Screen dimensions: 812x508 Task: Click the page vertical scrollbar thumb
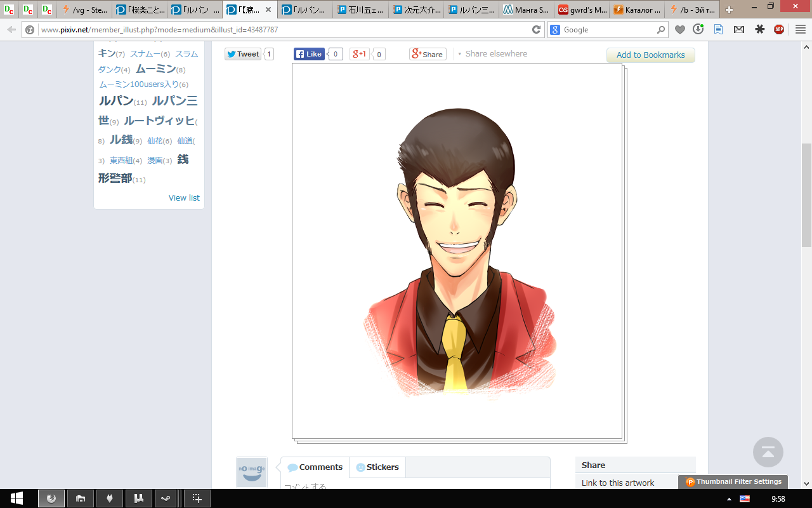click(x=806, y=196)
